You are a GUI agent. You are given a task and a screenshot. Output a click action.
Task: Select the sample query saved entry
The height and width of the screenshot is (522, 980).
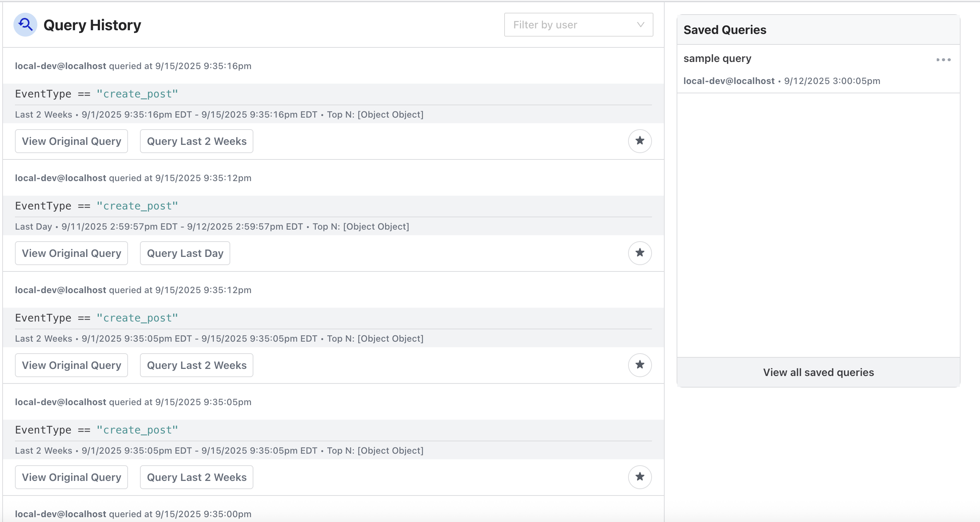point(717,58)
